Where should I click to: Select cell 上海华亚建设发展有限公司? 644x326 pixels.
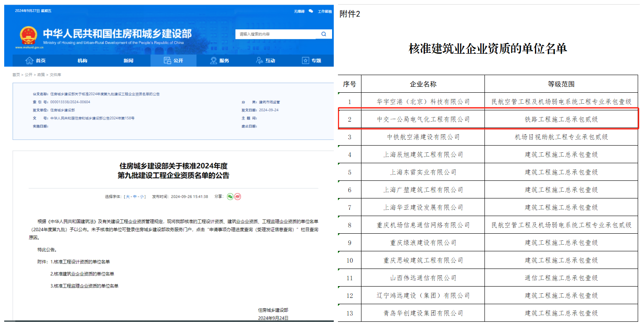[x=423, y=207]
